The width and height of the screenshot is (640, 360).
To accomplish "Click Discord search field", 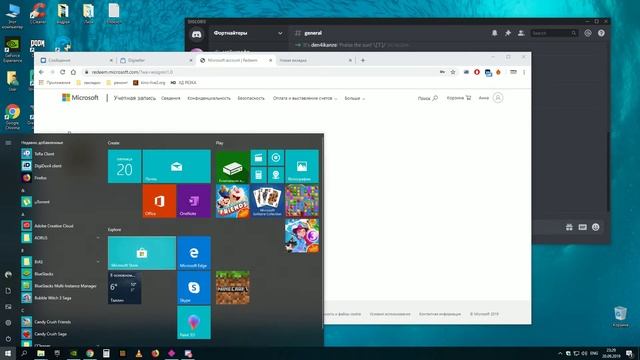I will pos(554,33).
